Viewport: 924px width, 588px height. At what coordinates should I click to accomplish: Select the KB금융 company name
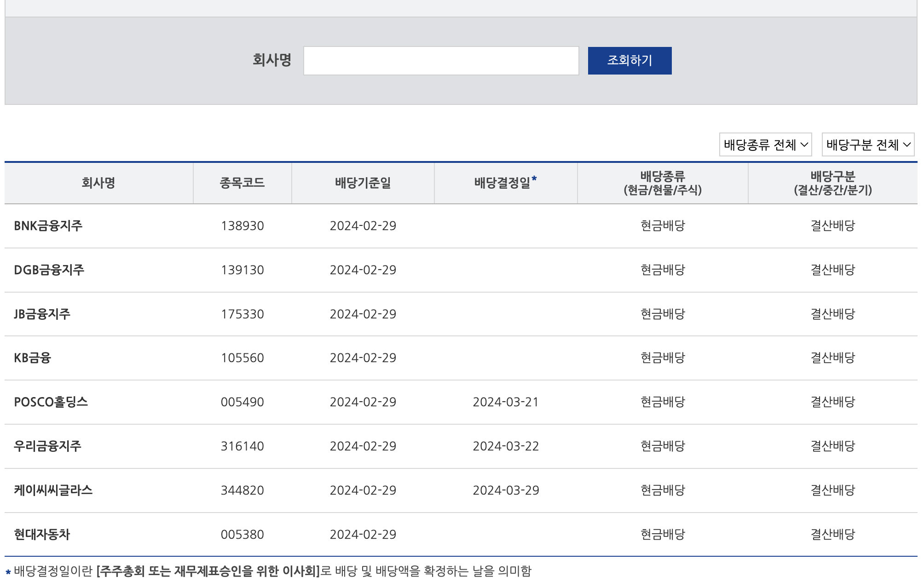tap(33, 358)
